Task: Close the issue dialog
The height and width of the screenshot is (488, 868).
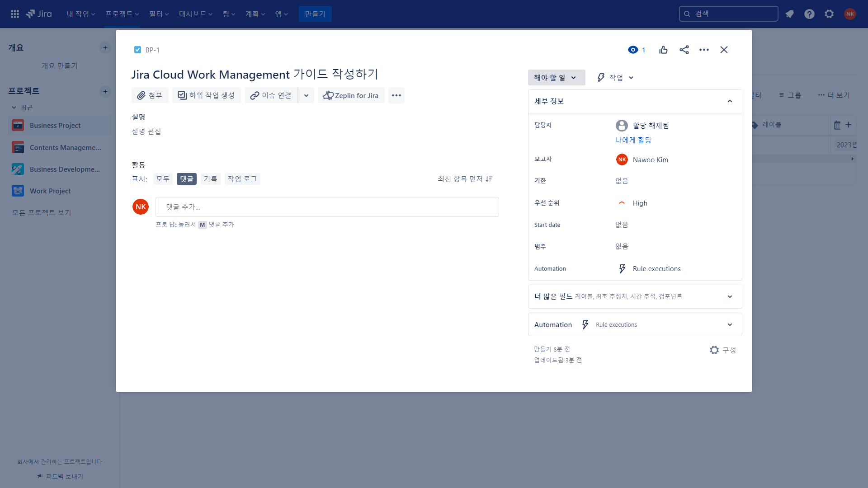Action: (724, 50)
